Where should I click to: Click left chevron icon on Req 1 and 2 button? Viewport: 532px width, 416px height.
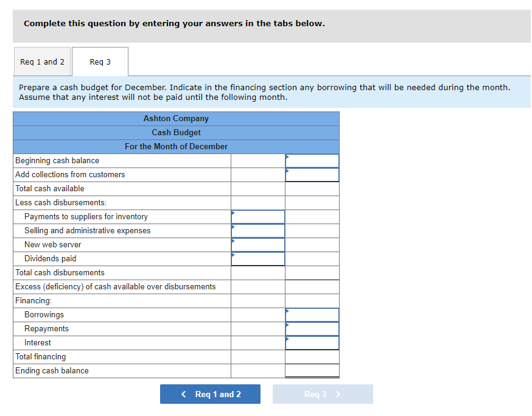coord(184,394)
